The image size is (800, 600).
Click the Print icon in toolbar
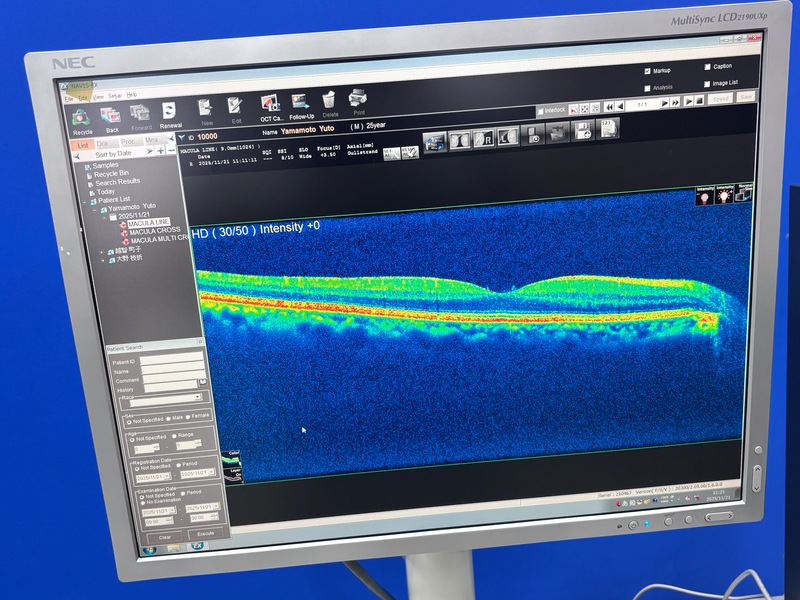[x=358, y=100]
